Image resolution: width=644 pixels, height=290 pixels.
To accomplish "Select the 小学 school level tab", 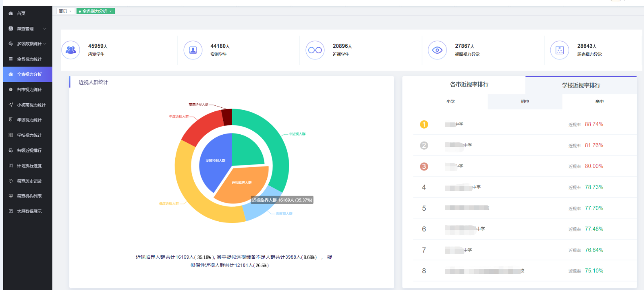I will [x=450, y=102].
